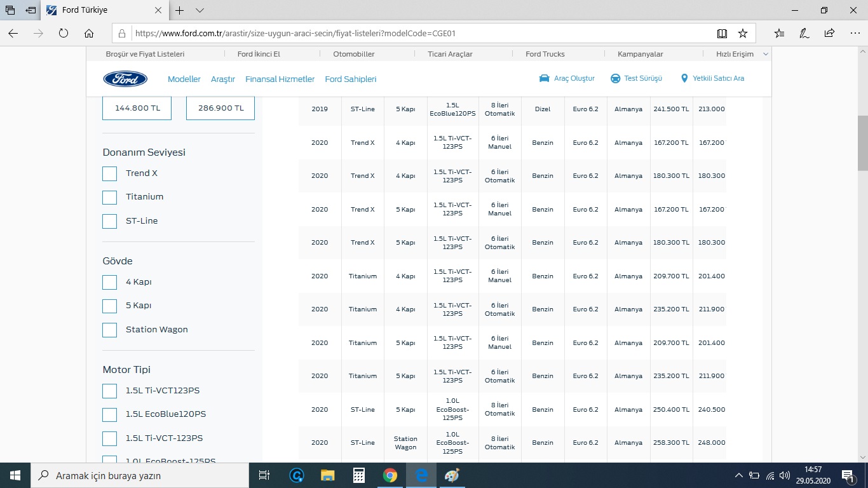Image resolution: width=868 pixels, height=488 pixels.
Task: Check the ST-Line trim filter
Action: (x=109, y=221)
